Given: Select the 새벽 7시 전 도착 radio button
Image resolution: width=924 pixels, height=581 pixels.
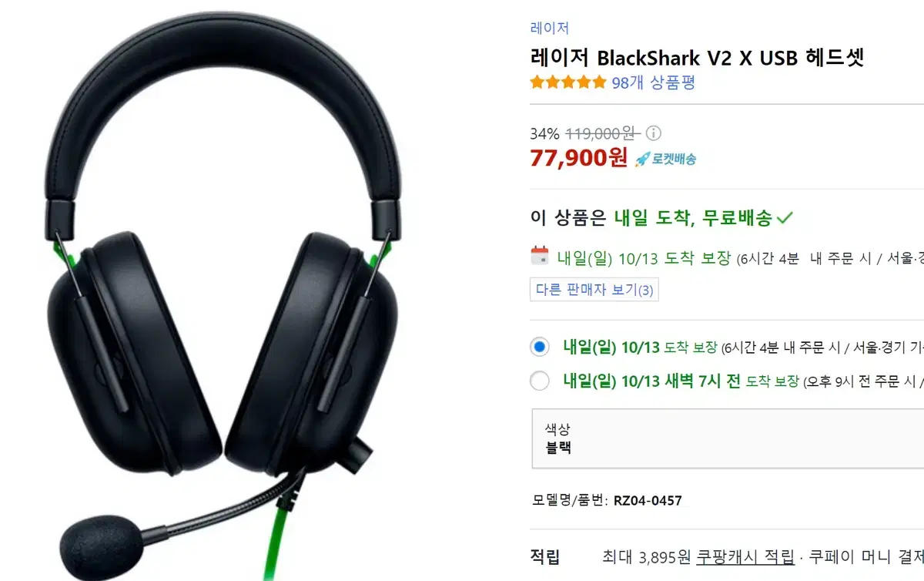Looking at the screenshot, I should pyautogui.click(x=540, y=381).
